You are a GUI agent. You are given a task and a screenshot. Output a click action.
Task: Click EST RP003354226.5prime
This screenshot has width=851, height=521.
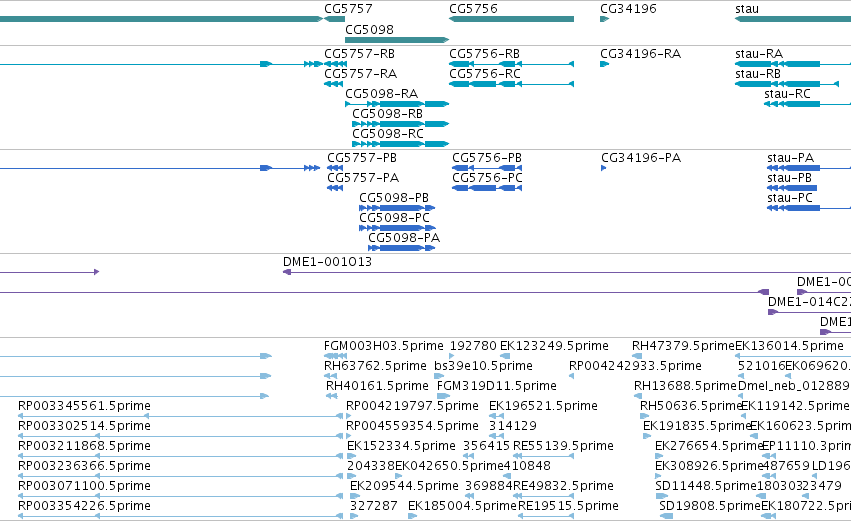(x=84, y=506)
